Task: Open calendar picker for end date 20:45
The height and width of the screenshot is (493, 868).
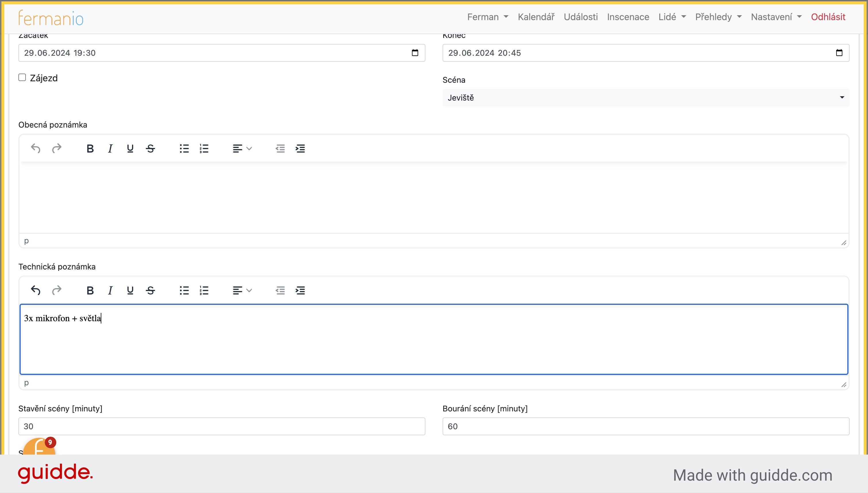Action: [839, 53]
